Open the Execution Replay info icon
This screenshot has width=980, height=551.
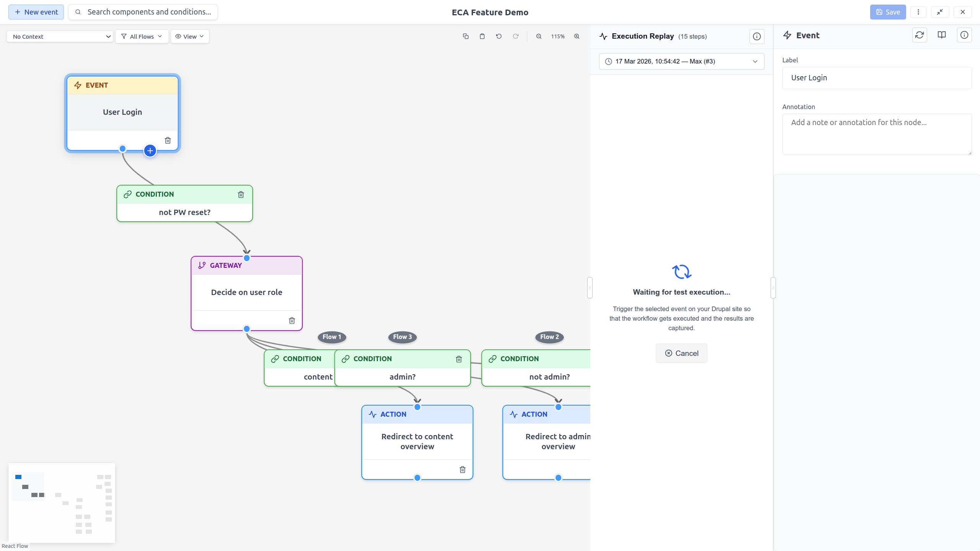[x=756, y=36]
